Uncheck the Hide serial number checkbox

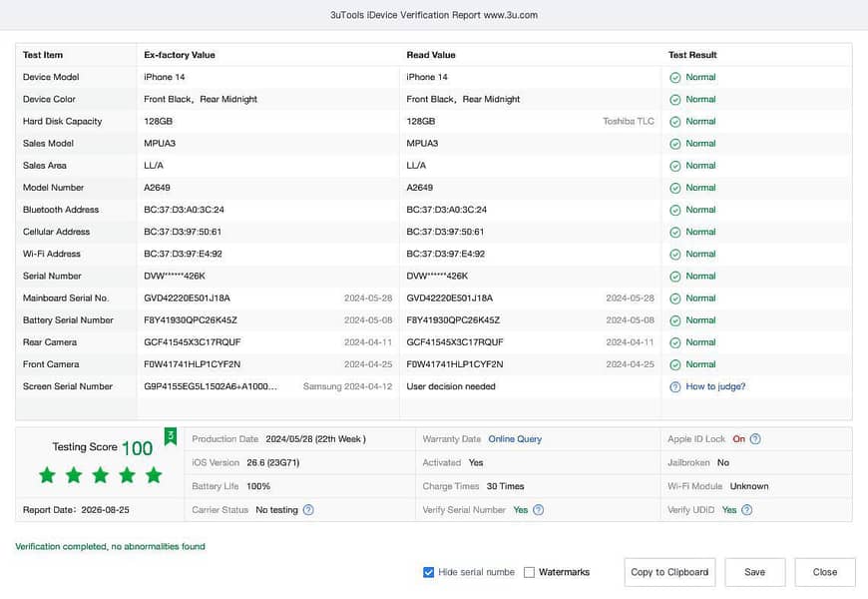(x=428, y=572)
